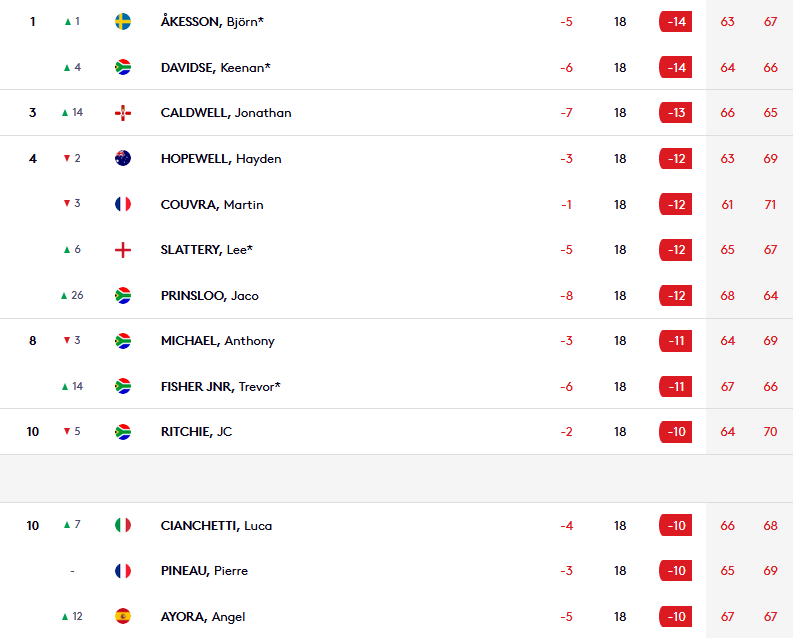
Task: Select CALDWELL, Jonathan name
Action: [x=226, y=113]
